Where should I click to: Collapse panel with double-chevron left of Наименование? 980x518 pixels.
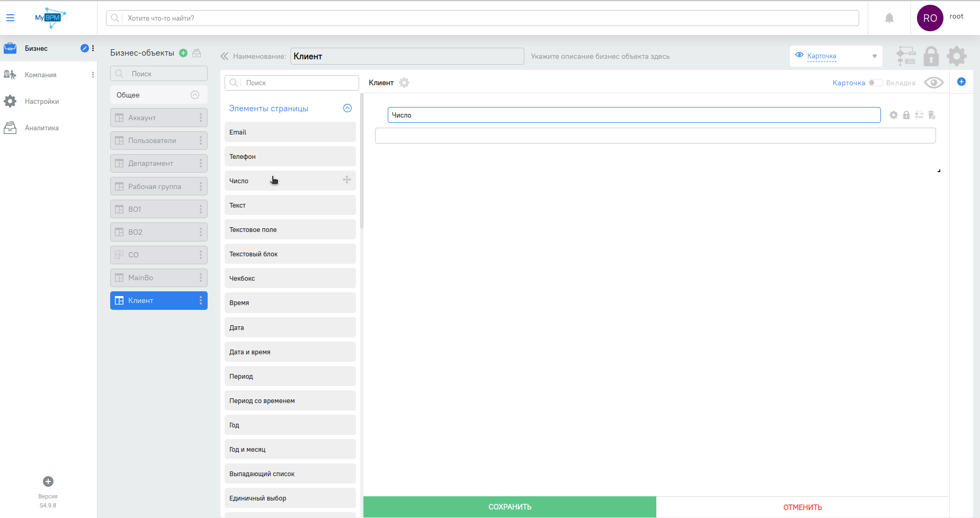coord(225,56)
